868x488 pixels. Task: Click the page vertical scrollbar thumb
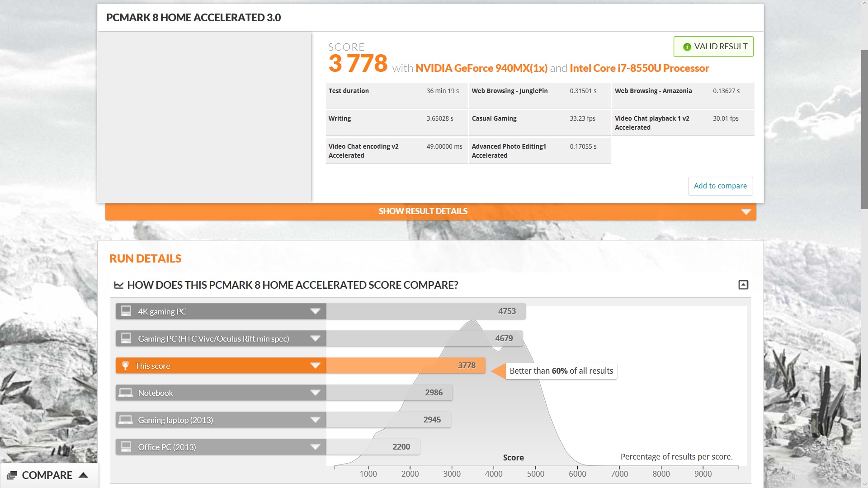[x=864, y=129]
